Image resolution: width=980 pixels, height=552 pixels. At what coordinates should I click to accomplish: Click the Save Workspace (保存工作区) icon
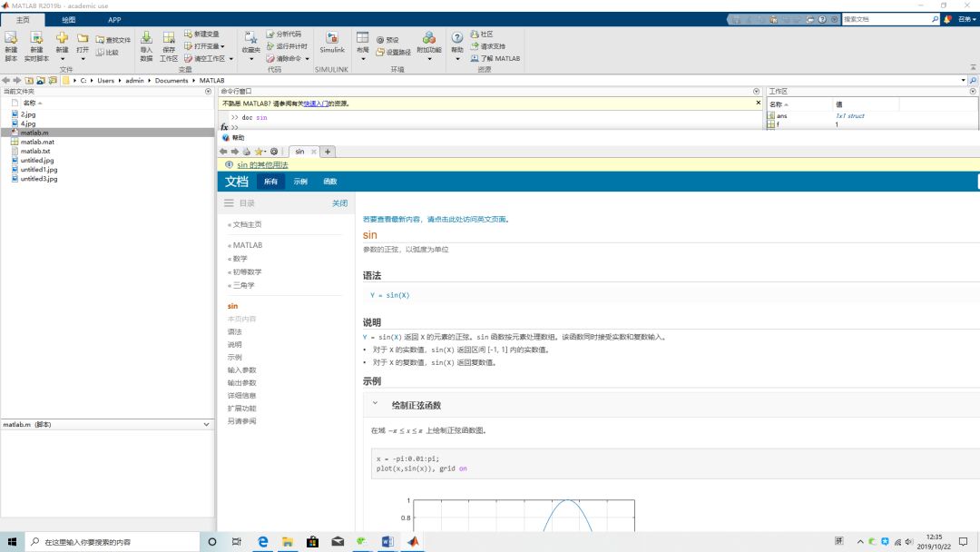[x=169, y=39]
